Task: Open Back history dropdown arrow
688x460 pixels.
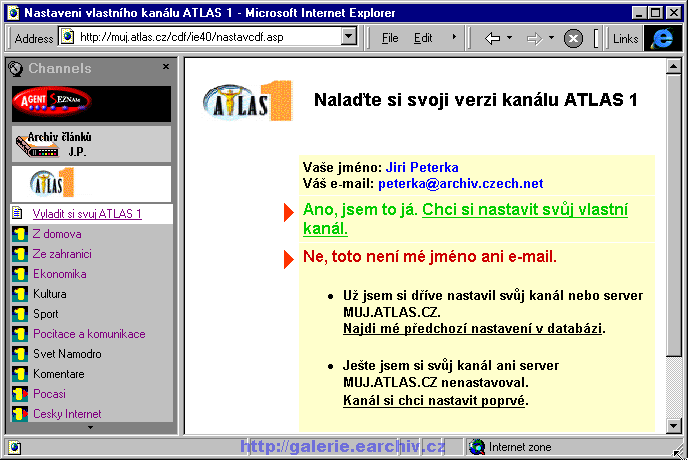Action: (x=509, y=38)
